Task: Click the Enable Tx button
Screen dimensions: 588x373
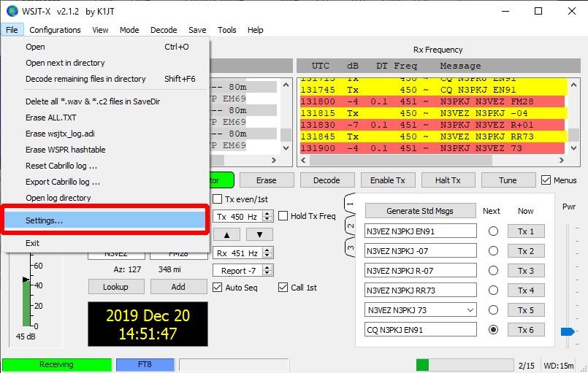Action: click(x=388, y=180)
